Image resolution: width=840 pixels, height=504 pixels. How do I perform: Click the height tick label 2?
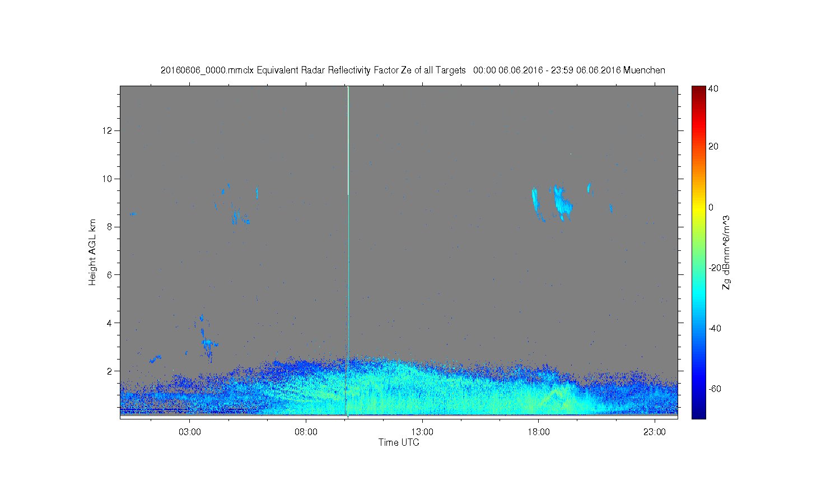pyautogui.click(x=110, y=371)
